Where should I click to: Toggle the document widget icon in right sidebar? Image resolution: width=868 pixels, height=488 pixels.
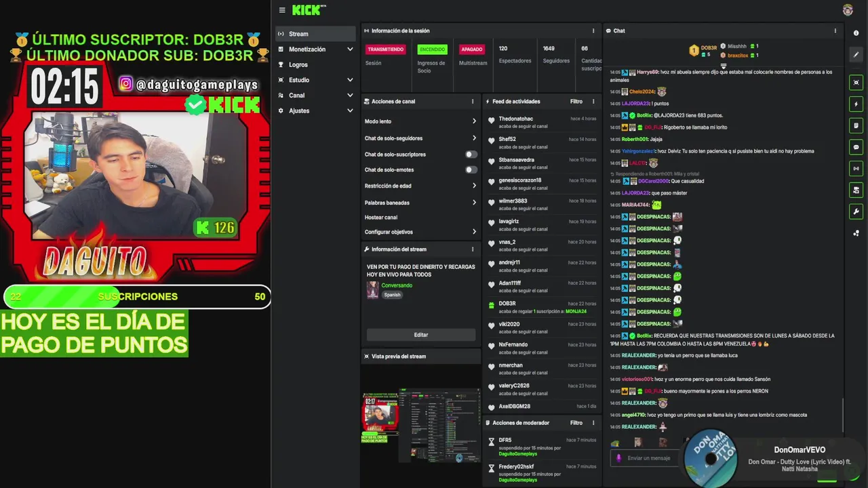pyautogui.click(x=856, y=125)
